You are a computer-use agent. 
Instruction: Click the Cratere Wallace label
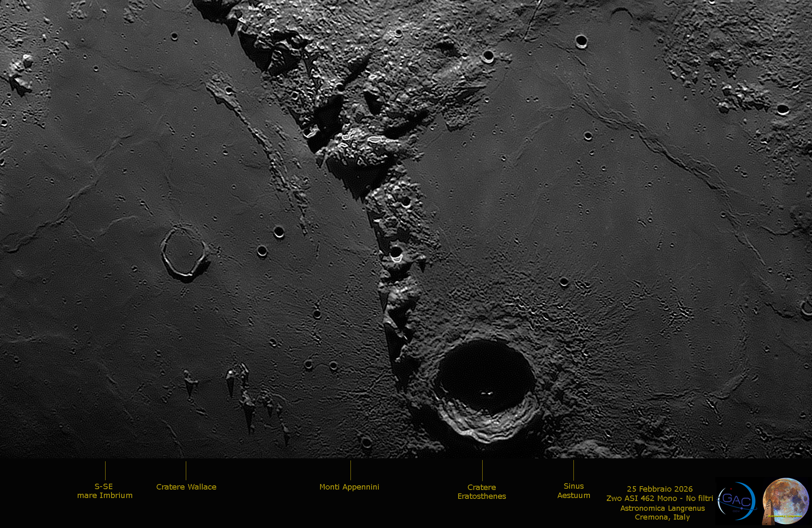pyautogui.click(x=186, y=487)
